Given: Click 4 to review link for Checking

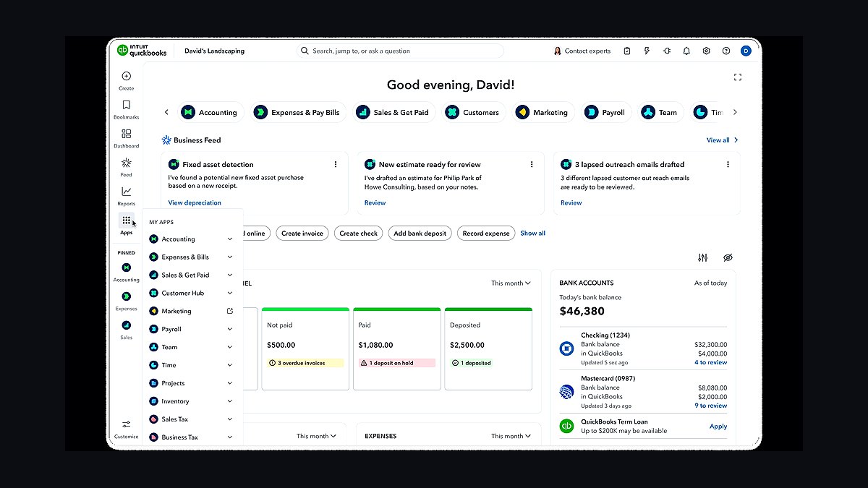Looking at the screenshot, I should [711, 362].
